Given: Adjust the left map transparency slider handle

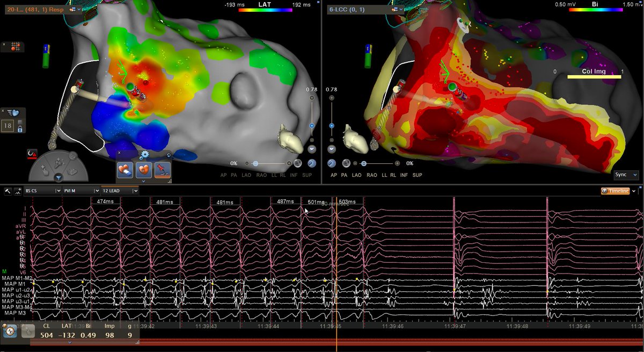Looking at the screenshot, I should point(255,163).
